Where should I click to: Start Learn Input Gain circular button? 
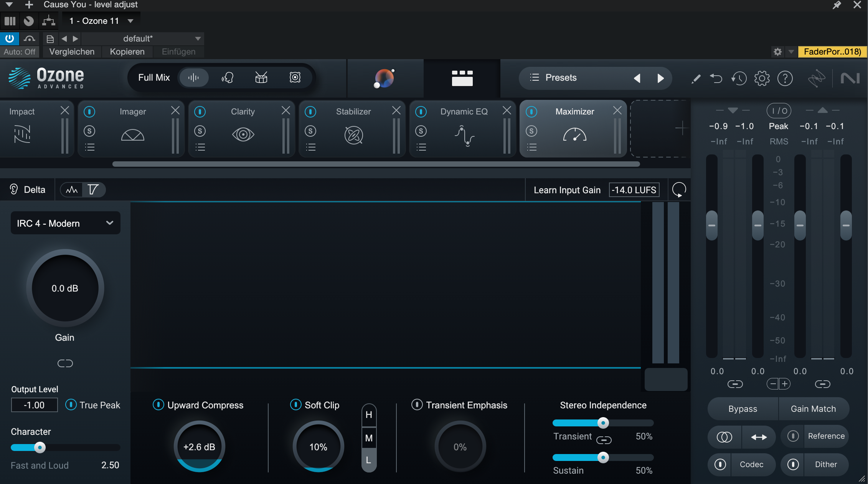click(679, 190)
